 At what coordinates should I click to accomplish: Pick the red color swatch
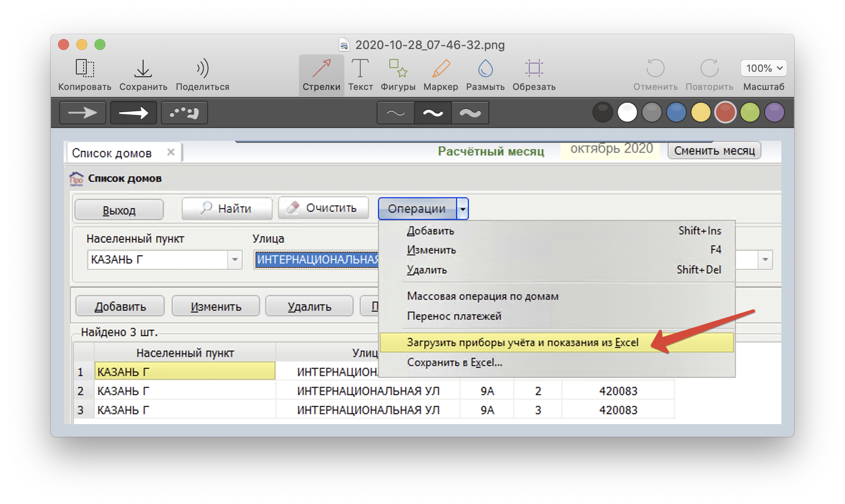pos(726,113)
